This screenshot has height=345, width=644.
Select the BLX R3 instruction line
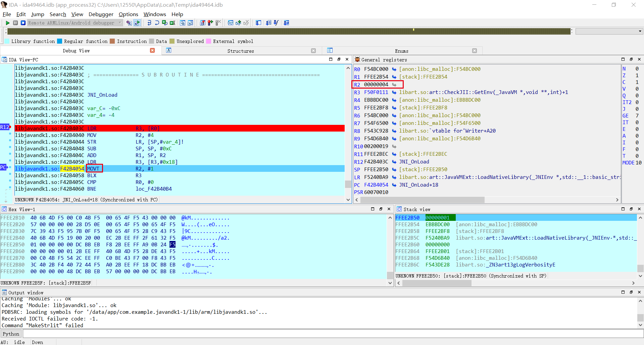point(180,175)
